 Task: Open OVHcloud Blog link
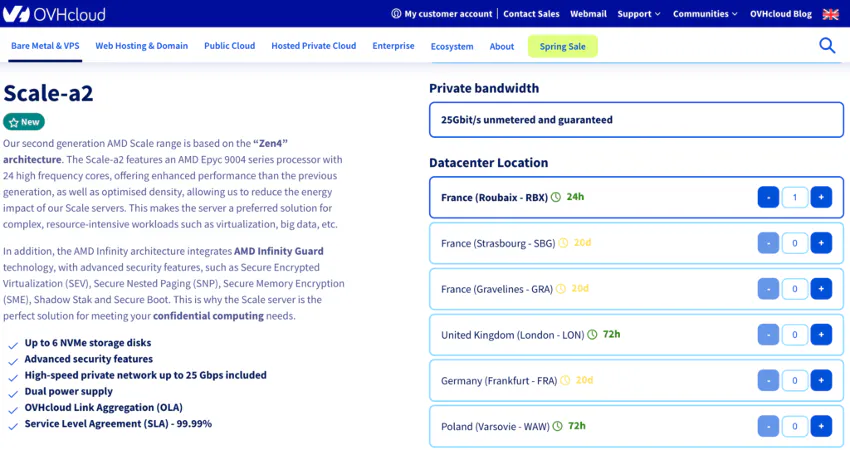[x=781, y=14]
